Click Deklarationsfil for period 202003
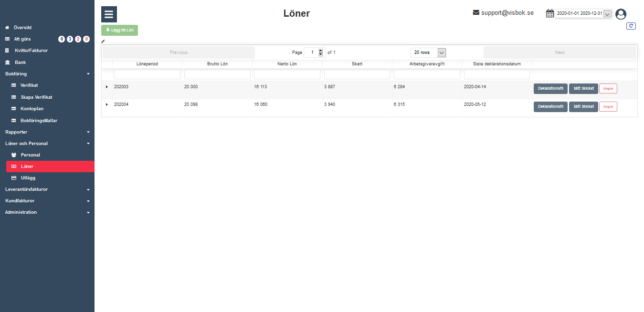644x312 pixels. (x=550, y=89)
